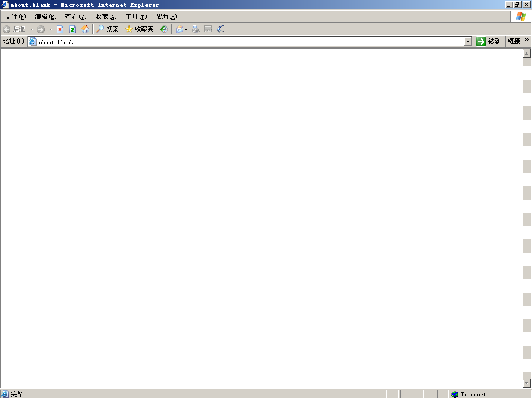Screen dimensions: 532x399
Task: Restore down the Internet Explorer window
Action: click(x=517, y=4)
